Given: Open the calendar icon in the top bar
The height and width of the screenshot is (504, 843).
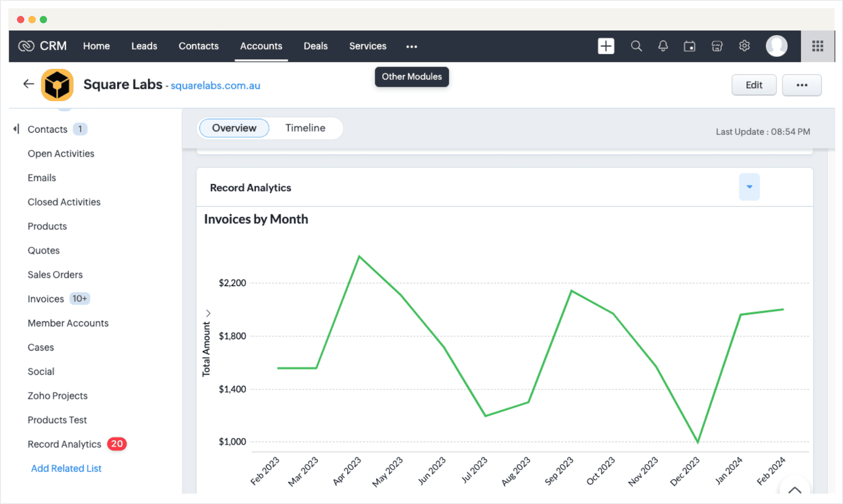Looking at the screenshot, I should pyautogui.click(x=689, y=46).
